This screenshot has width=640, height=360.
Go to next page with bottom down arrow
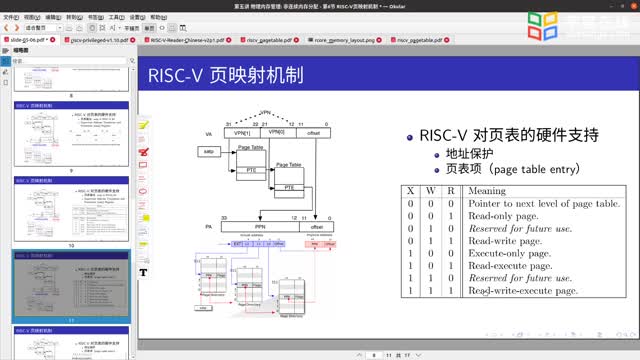coord(418,355)
